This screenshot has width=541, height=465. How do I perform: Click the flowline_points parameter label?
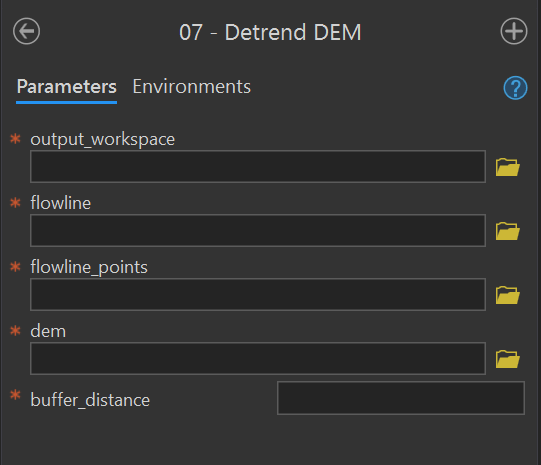(x=89, y=267)
